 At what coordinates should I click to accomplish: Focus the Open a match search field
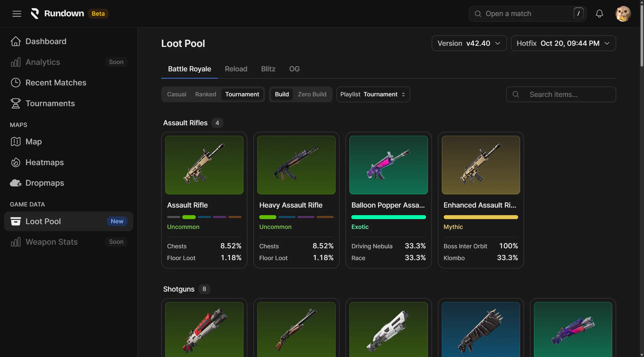tap(527, 14)
